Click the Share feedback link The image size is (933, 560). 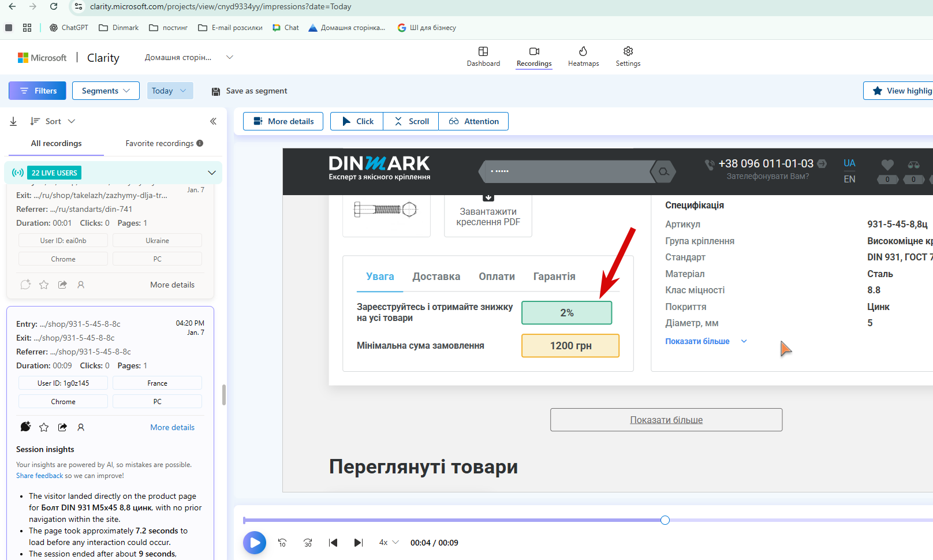[x=39, y=476]
